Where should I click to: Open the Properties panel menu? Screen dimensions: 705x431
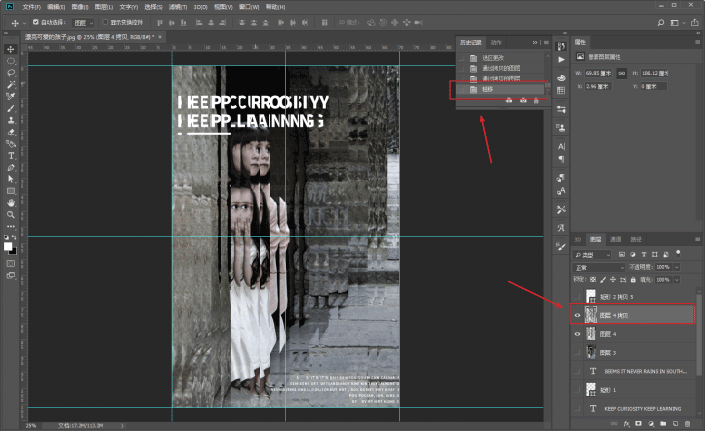697,42
